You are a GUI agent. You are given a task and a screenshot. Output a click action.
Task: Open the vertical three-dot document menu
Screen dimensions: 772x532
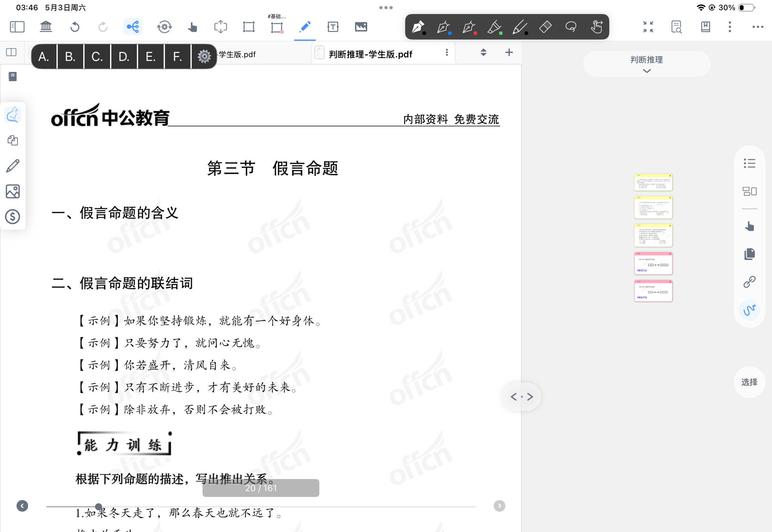pos(730,27)
